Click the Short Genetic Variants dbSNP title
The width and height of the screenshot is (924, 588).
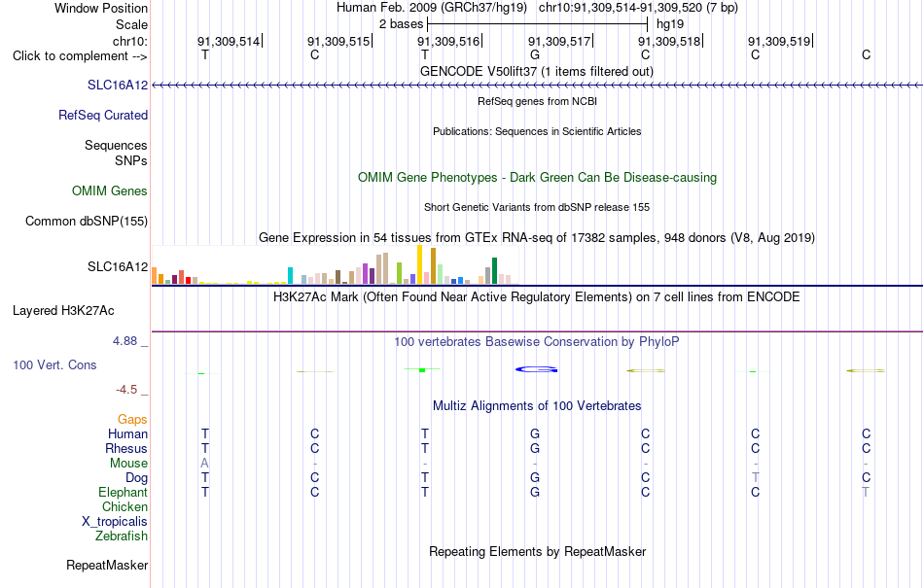click(537, 207)
